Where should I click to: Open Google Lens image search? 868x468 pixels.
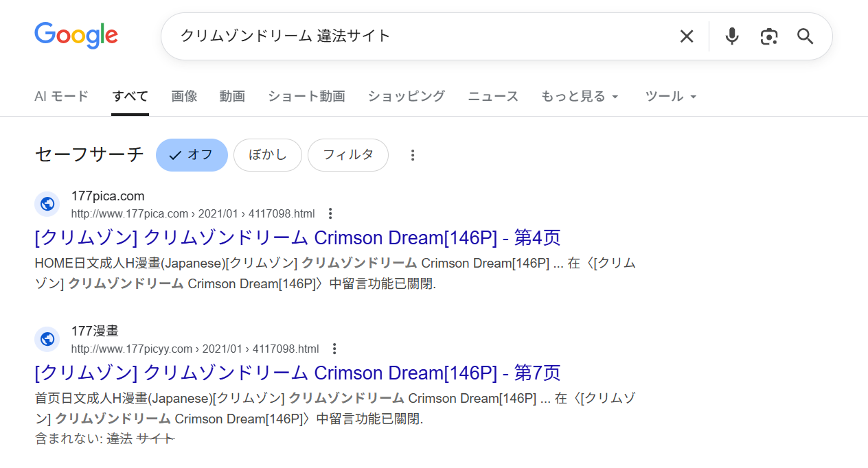pyautogui.click(x=768, y=36)
